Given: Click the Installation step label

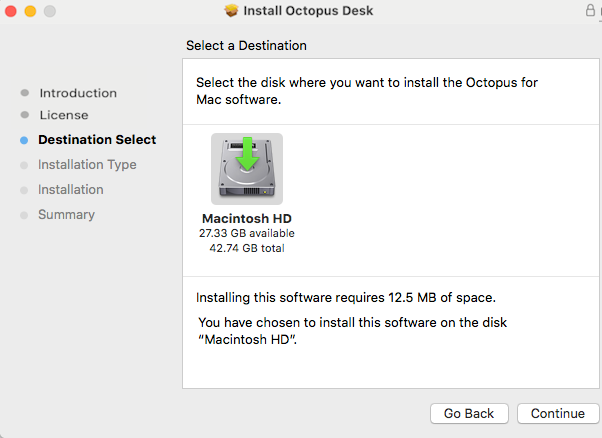Looking at the screenshot, I should [71, 190].
